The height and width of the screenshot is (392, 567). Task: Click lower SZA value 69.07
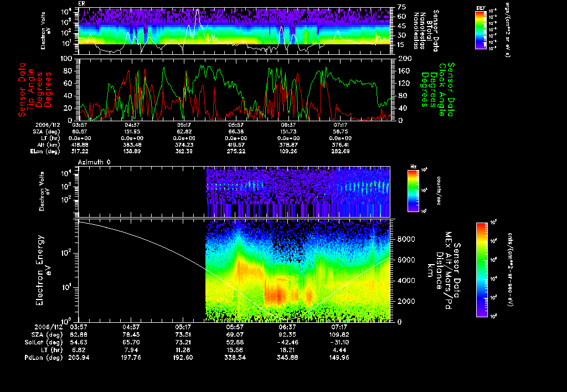point(235,334)
